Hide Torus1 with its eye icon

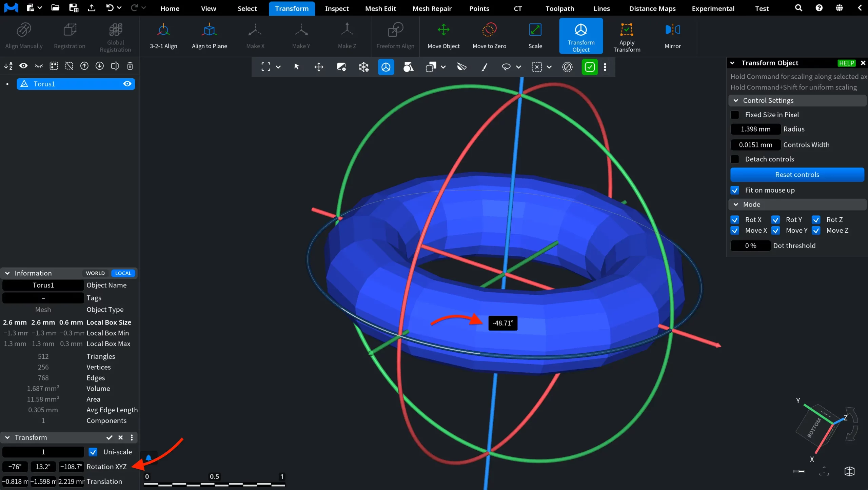(127, 84)
